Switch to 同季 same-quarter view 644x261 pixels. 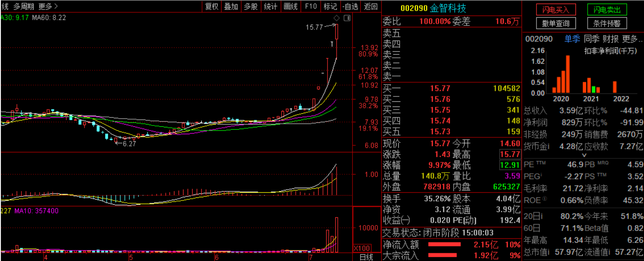591,39
